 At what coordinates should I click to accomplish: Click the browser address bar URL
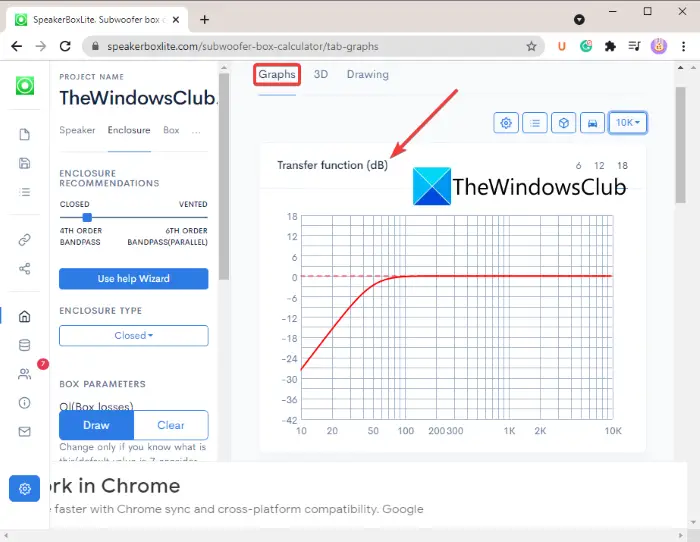pos(242,46)
